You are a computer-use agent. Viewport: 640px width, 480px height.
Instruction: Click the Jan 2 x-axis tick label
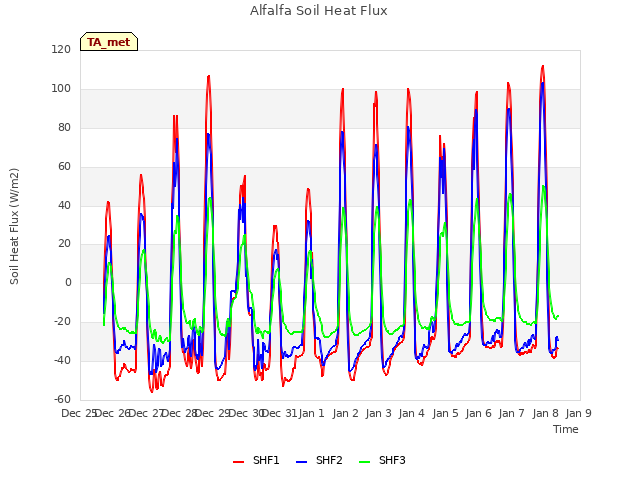[345, 413]
